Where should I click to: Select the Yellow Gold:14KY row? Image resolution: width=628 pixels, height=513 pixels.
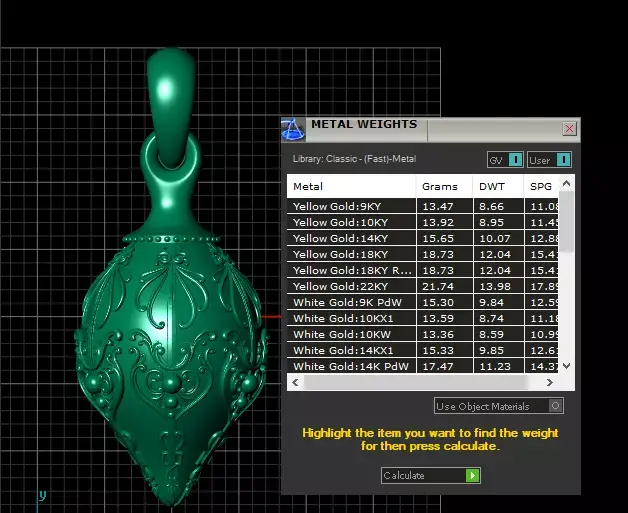pos(423,238)
